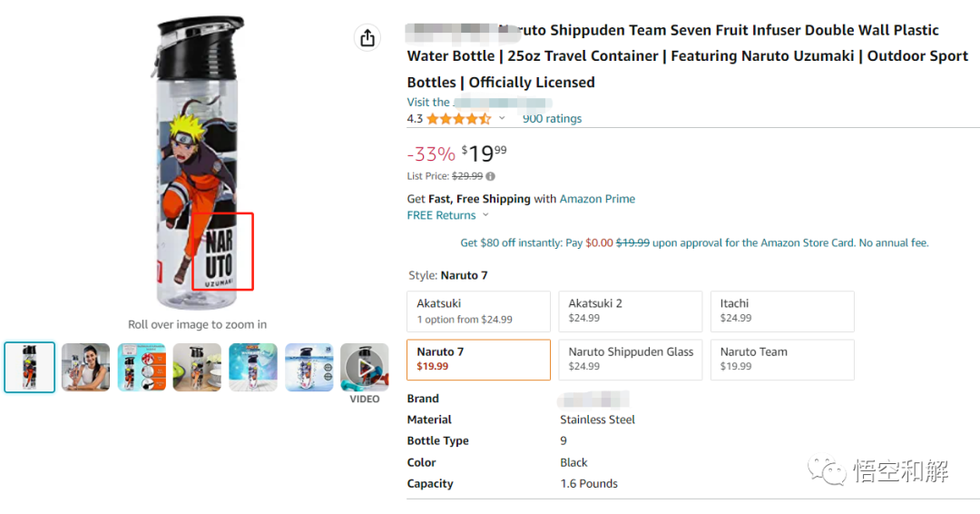Play the product video thumbnail
The width and height of the screenshot is (980, 514).
pos(364,368)
